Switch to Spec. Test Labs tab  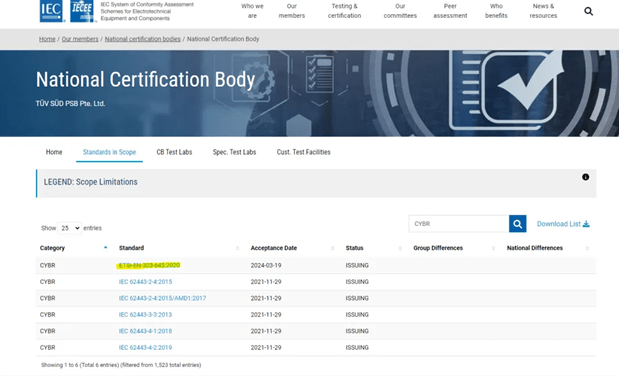pyautogui.click(x=234, y=152)
